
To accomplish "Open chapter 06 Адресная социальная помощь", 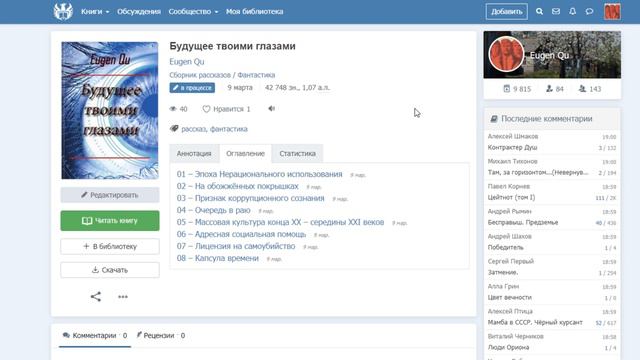I will tap(241, 234).
